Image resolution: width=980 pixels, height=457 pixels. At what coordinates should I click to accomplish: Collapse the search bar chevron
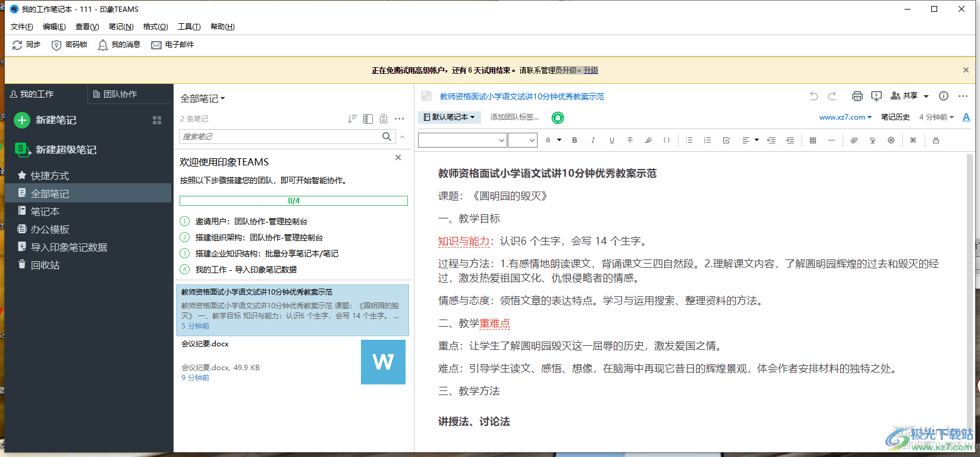pos(403,137)
